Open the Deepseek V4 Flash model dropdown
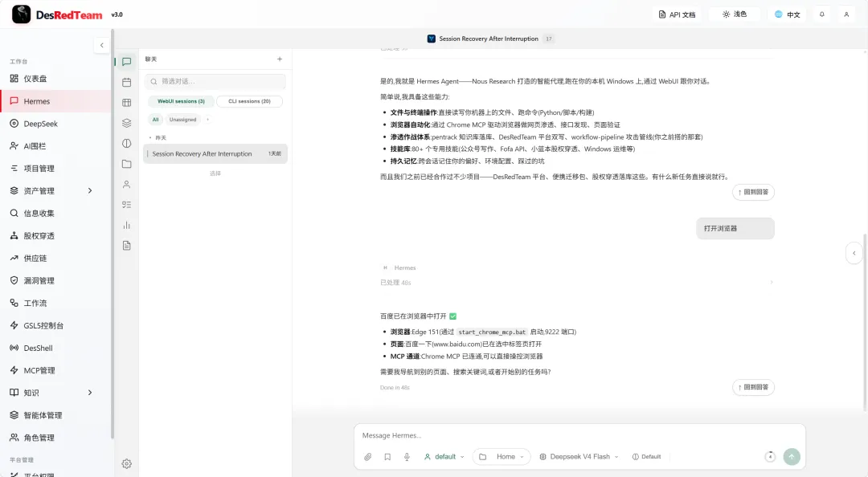868x477 pixels. 579,457
